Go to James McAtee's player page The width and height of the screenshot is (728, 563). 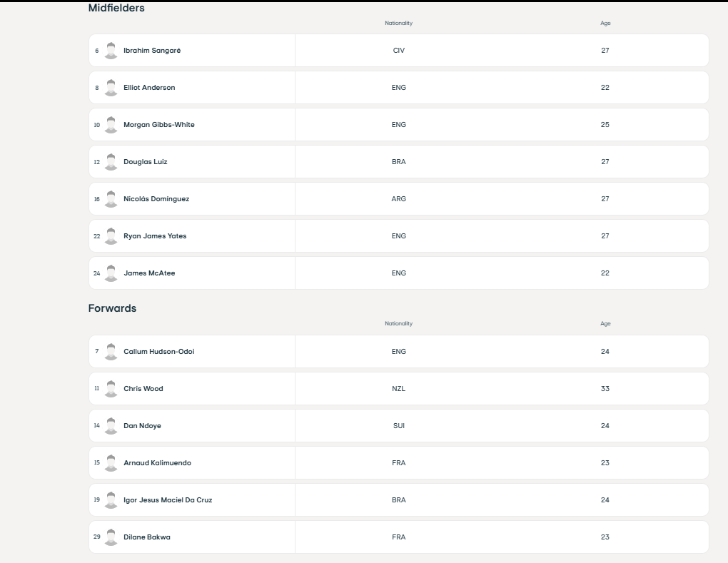coord(149,273)
